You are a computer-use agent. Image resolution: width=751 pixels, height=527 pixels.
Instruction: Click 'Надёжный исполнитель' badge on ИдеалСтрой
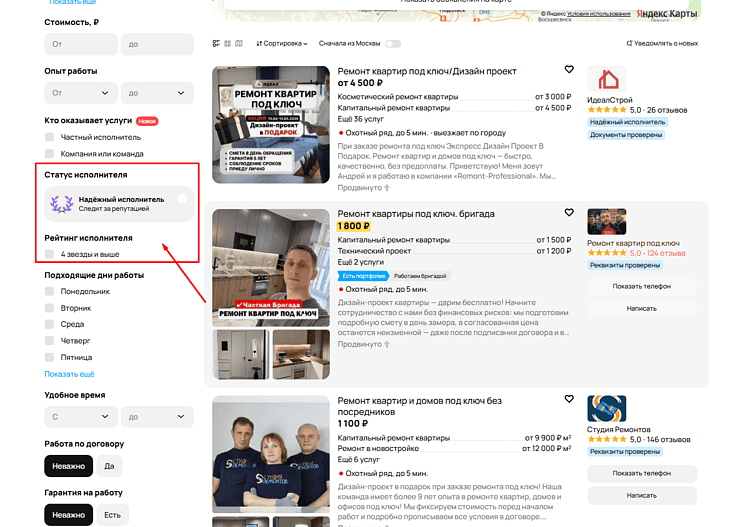(627, 122)
